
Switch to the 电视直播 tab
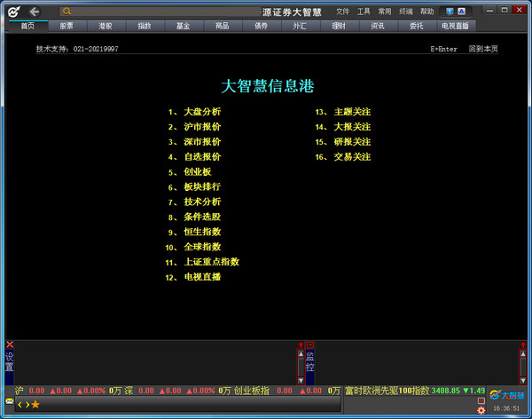pyautogui.click(x=456, y=26)
